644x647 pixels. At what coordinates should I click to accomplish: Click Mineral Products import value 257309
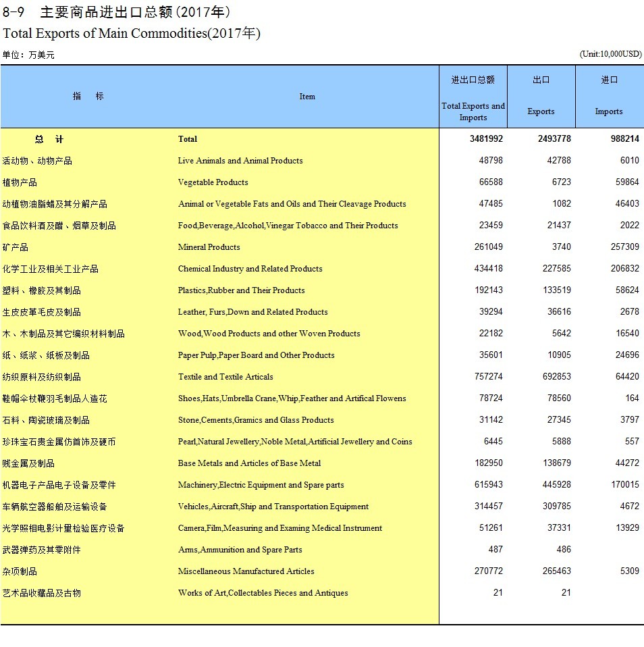coord(624,247)
